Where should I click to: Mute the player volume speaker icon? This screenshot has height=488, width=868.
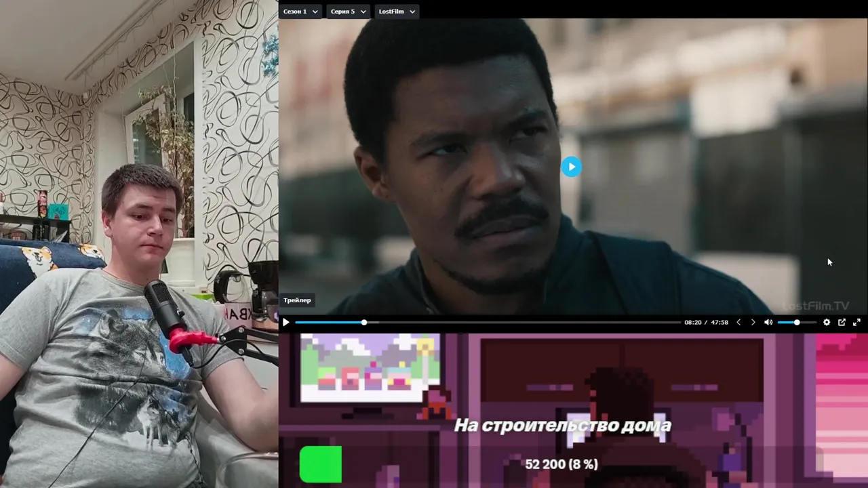coord(768,323)
